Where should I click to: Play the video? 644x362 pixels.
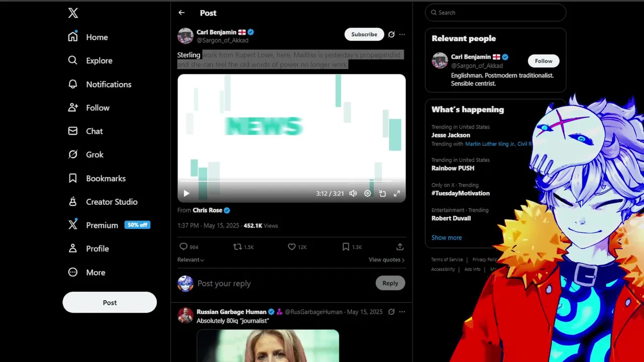[186, 193]
